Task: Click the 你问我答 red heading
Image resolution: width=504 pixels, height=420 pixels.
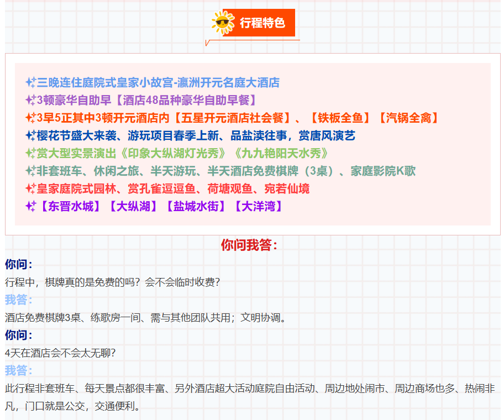Action: (249, 245)
